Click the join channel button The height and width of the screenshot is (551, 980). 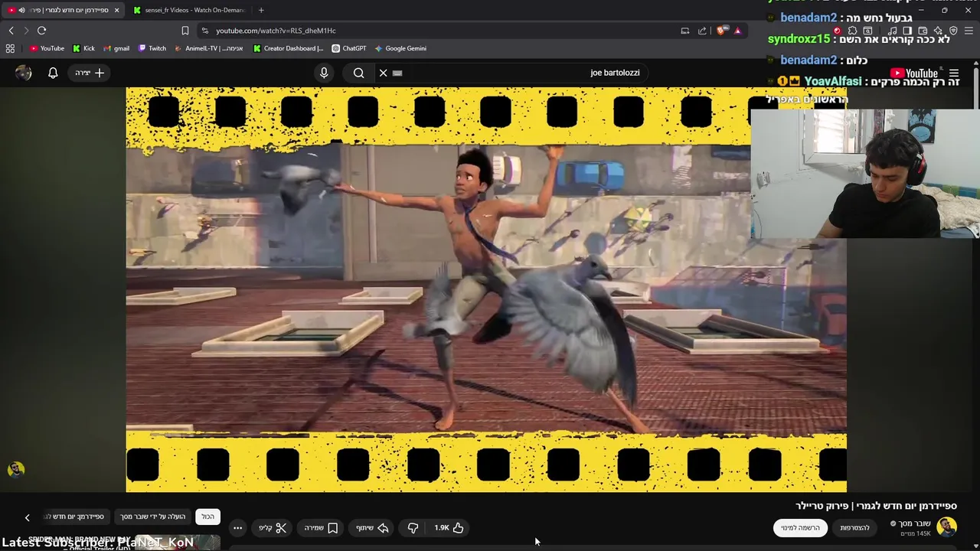click(x=854, y=528)
